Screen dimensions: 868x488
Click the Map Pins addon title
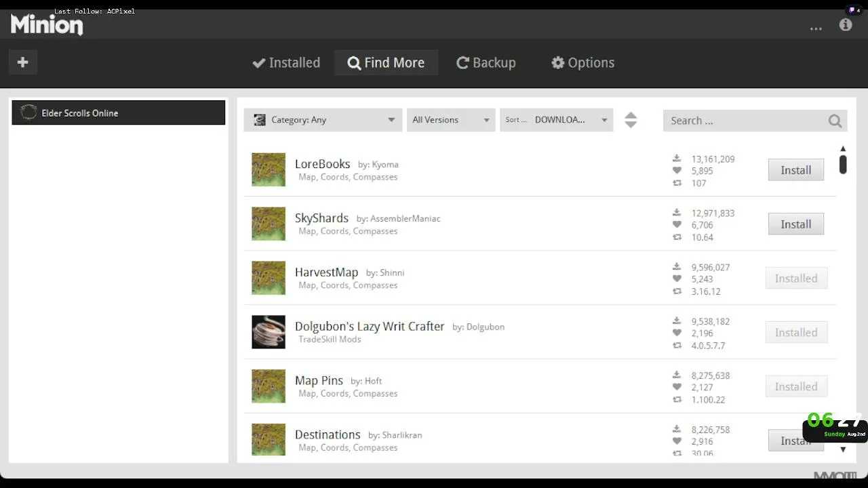(x=319, y=381)
